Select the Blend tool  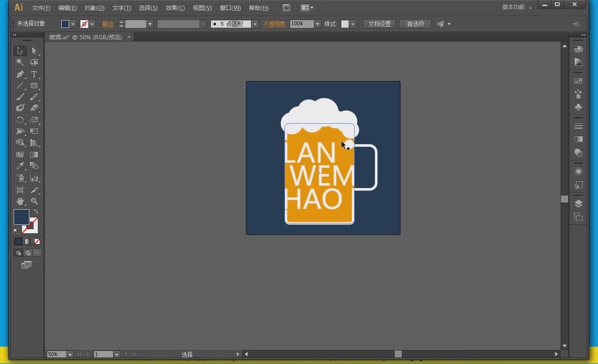(34, 166)
